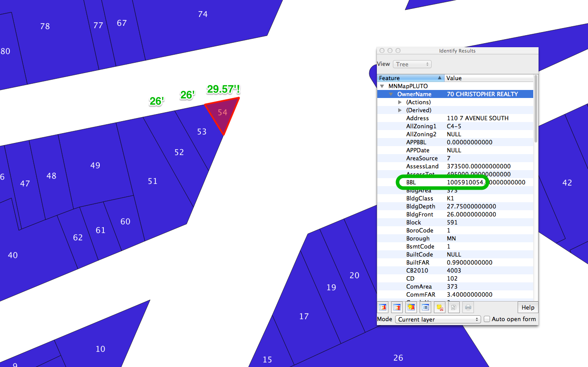The height and width of the screenshot is (367, 588).
Task: Click map lot 78
Action: (45, 26)
